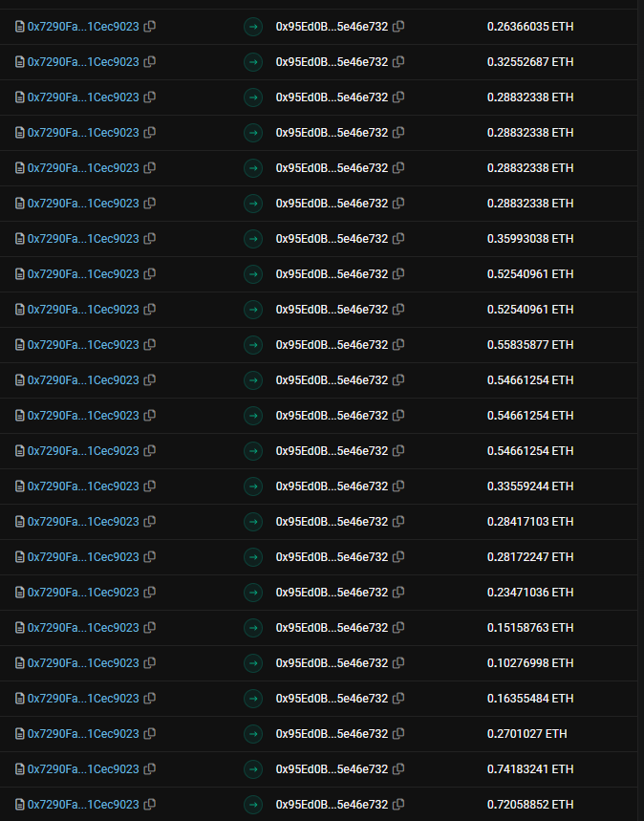Screen dimensions: 644x821
Task: Select the 0.23471036 ETH amount
Action: point(530,593)
